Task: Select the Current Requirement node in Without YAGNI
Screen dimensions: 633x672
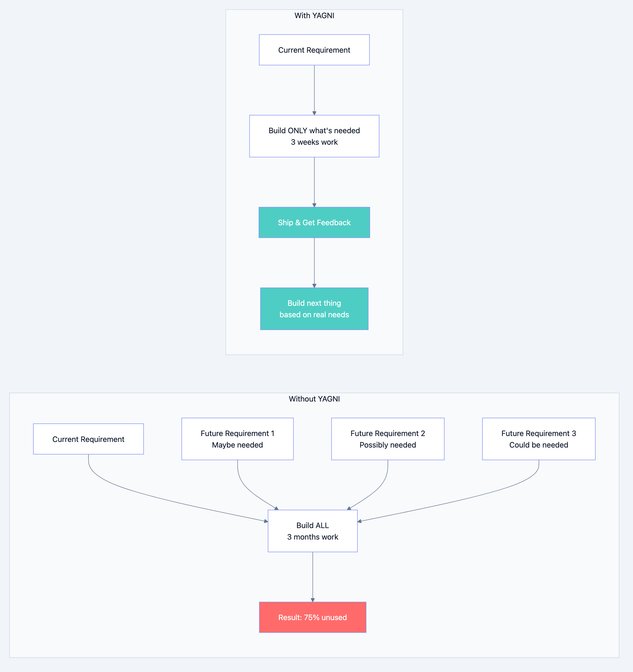Action: click(x=88, y=439)
